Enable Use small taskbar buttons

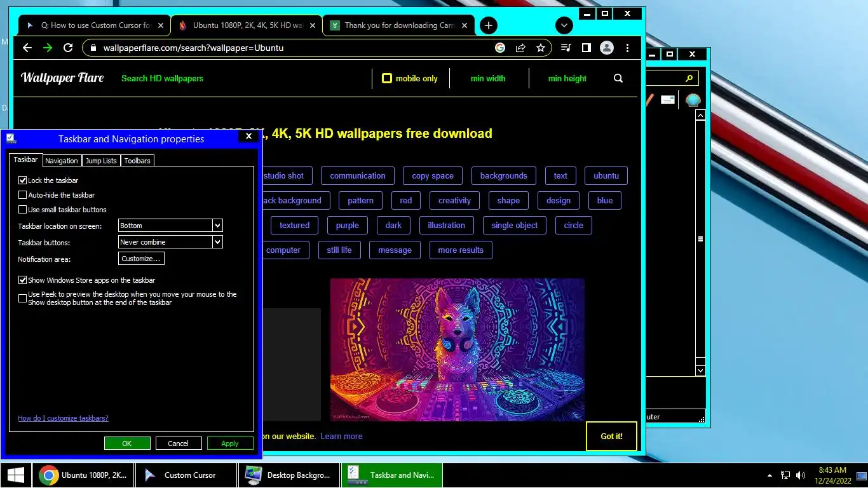pyautogui.click(x=23, y=210)
